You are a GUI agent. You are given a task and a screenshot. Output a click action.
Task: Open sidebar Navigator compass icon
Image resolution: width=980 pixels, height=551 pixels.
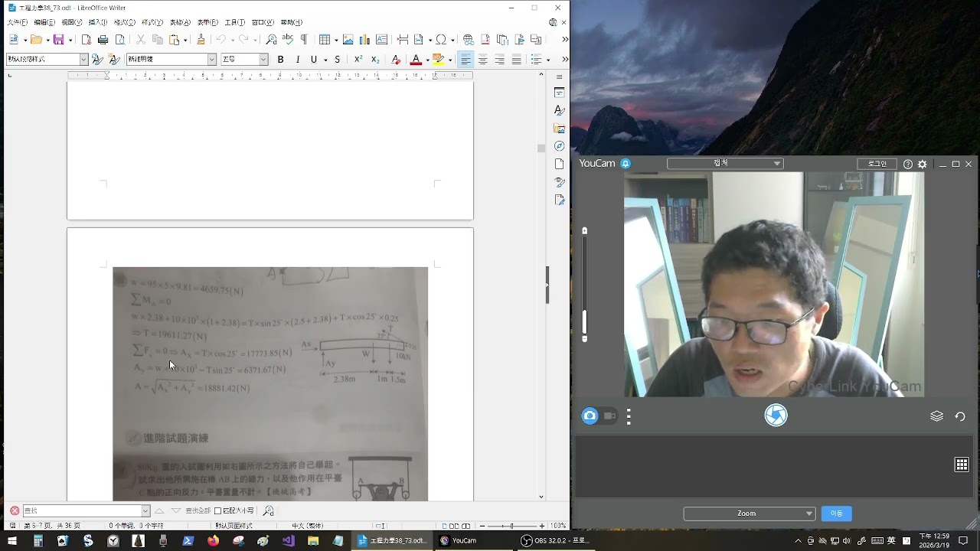click(560, 146)
